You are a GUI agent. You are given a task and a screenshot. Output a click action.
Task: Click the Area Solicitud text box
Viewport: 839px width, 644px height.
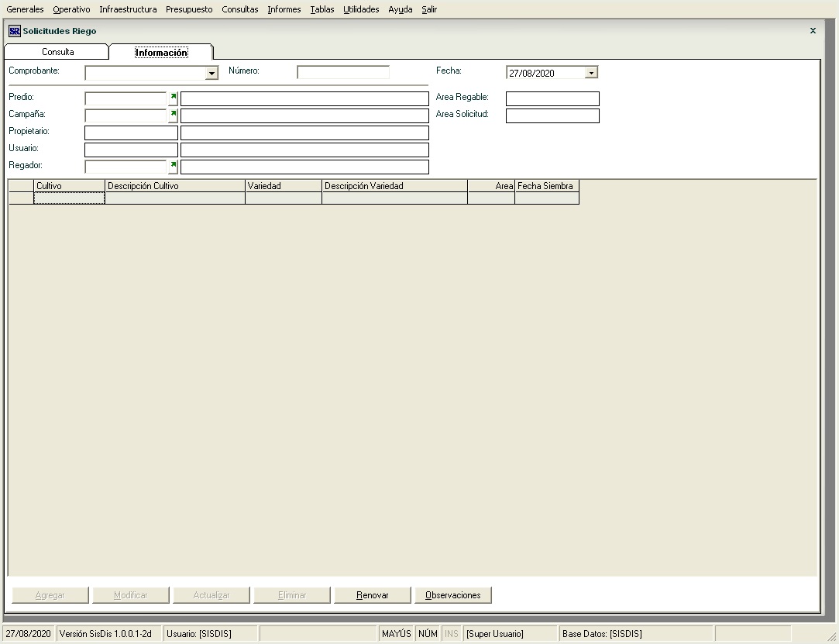552,115
